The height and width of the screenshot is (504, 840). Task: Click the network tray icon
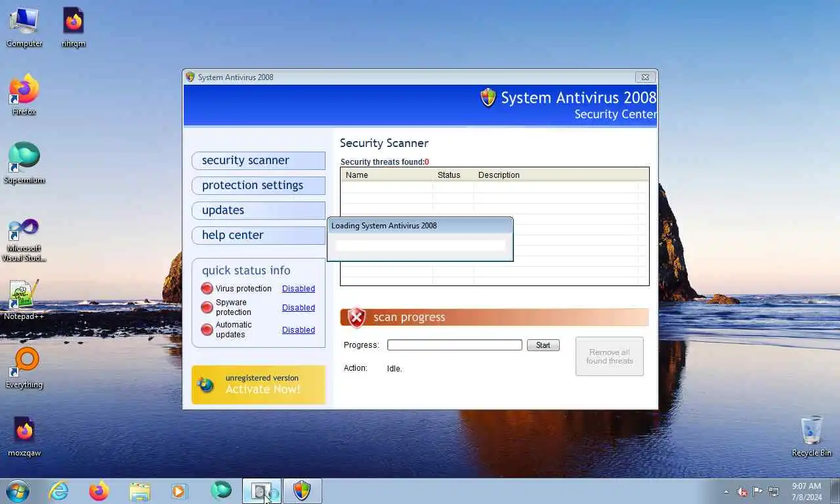(x=774, y=492)
